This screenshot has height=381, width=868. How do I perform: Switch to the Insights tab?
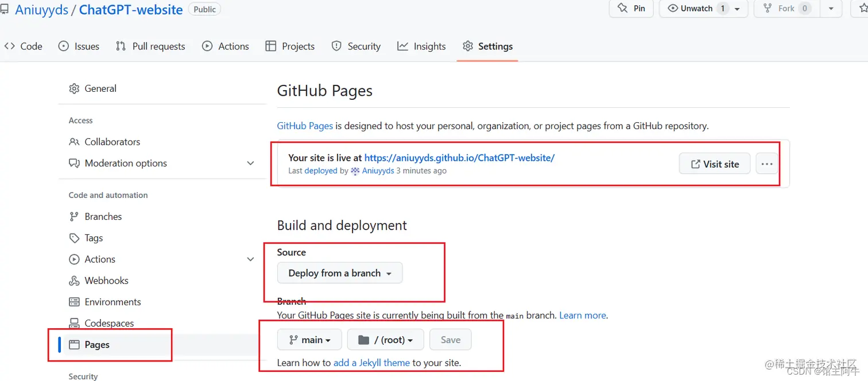click(421, 46)
